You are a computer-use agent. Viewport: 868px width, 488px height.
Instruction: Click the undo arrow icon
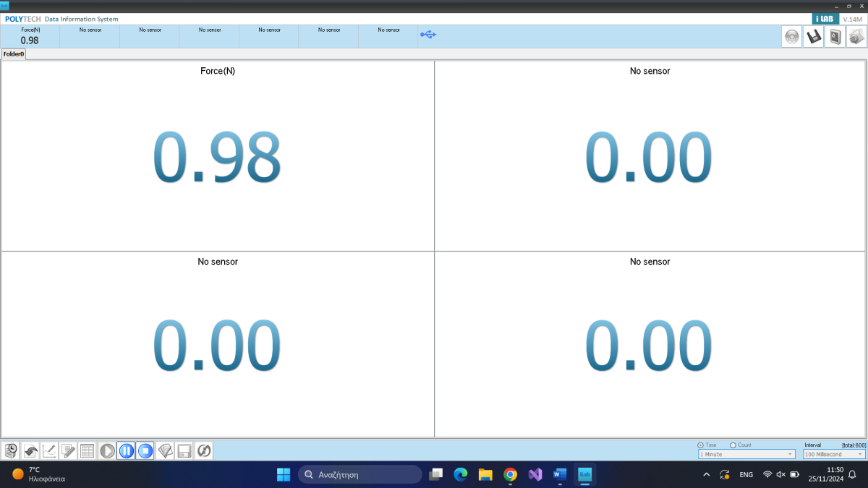tap(30, 451)
